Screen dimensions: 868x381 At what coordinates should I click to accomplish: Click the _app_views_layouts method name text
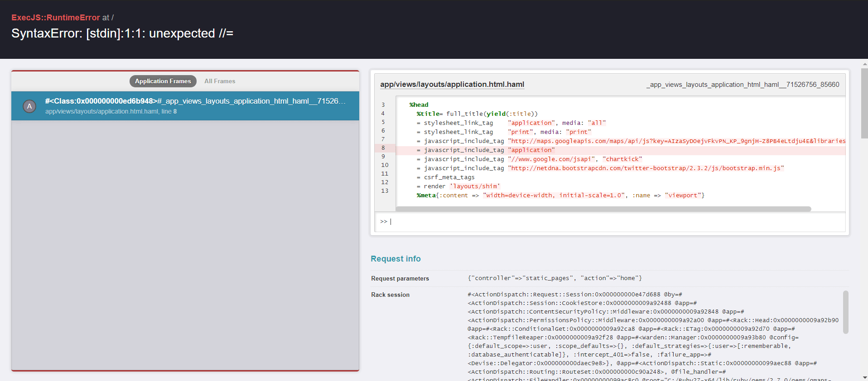click(x=743, y=85)
